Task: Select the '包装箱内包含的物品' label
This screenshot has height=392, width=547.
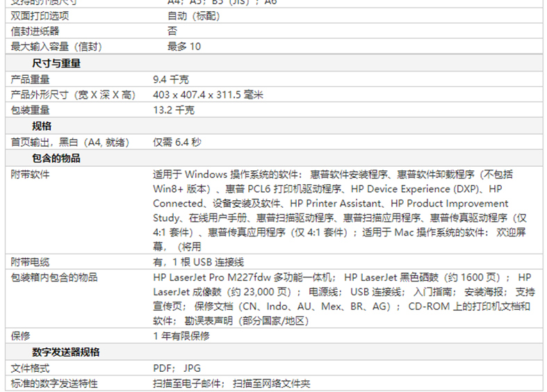Action: click(x=54, y=277)
